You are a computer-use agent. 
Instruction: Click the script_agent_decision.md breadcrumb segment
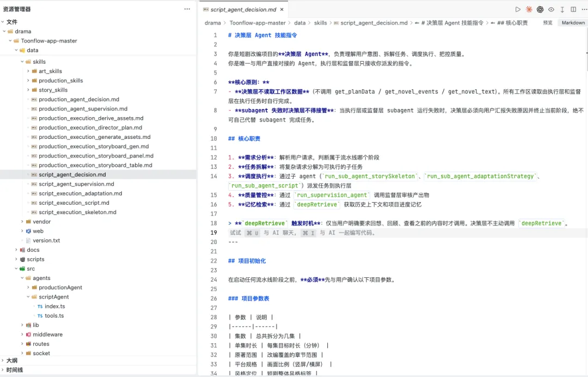(x=374, y=23)
